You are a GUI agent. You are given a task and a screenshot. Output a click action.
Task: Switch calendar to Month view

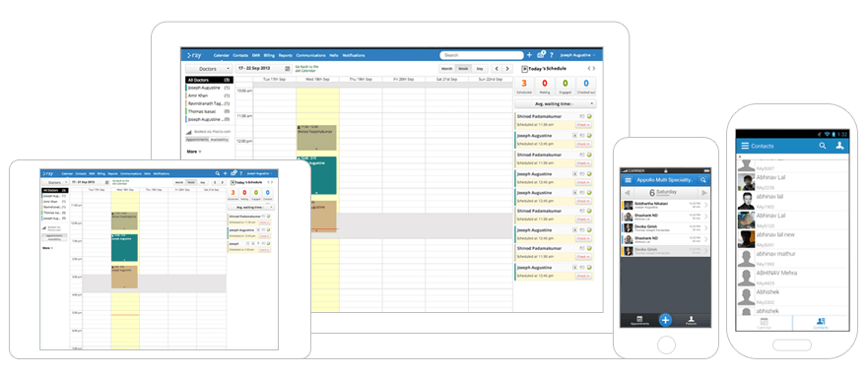point(446,69)
